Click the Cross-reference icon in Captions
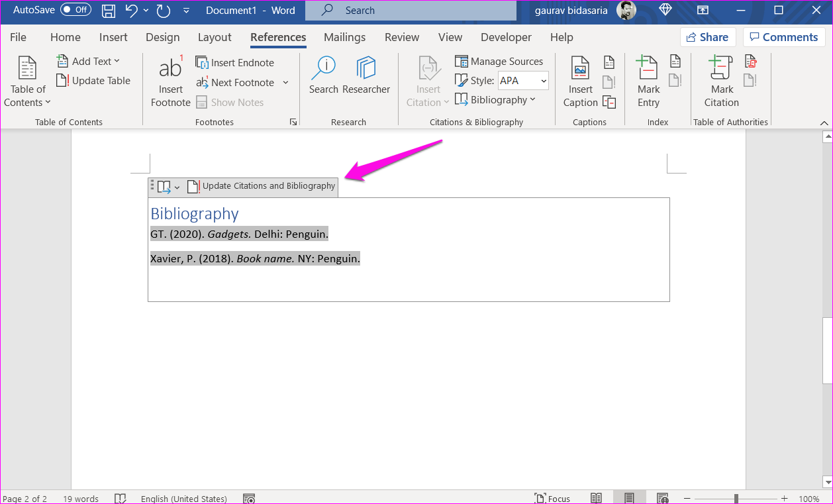 click(609, 102)
